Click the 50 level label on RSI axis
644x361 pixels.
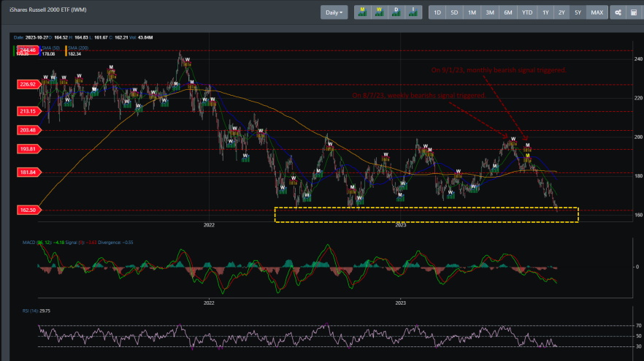(x=638, y=336)
